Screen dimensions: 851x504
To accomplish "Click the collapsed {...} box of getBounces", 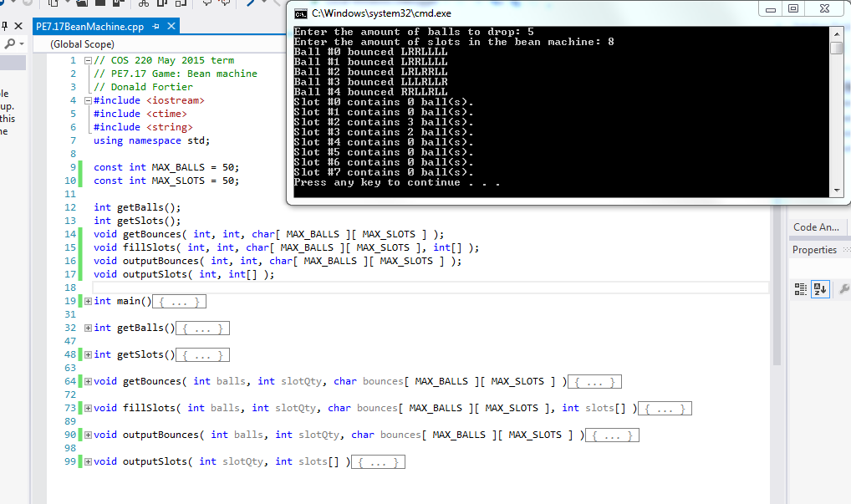I will [595, 382].
